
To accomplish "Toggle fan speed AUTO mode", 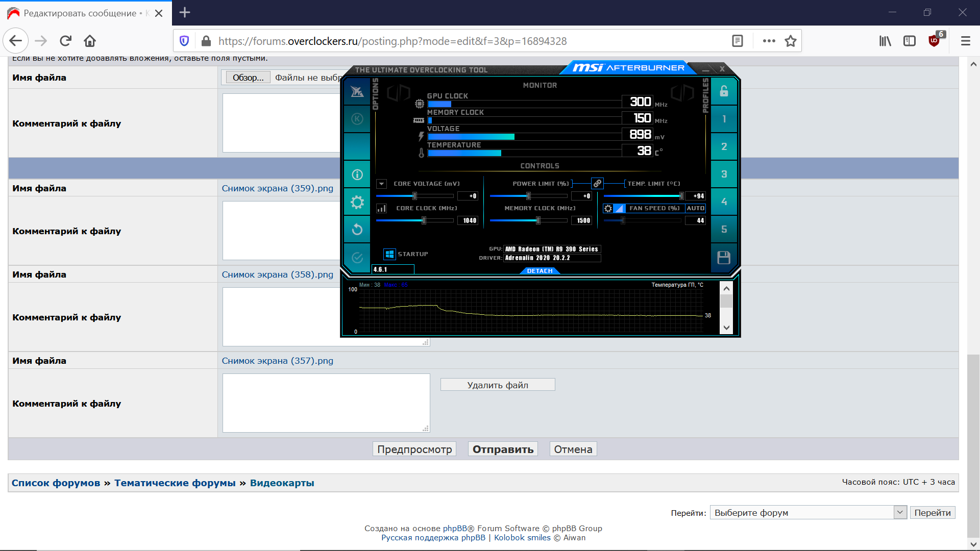I will tap(695, 208).
